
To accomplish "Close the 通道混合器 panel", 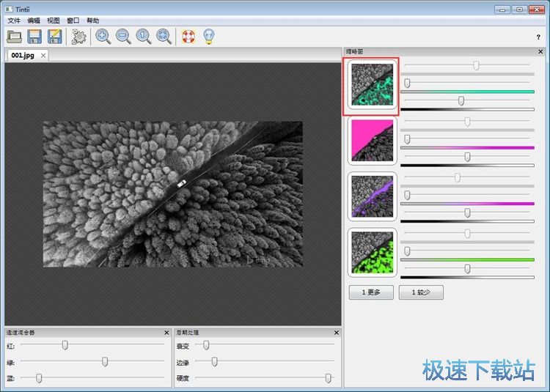I will pos(166,333).
